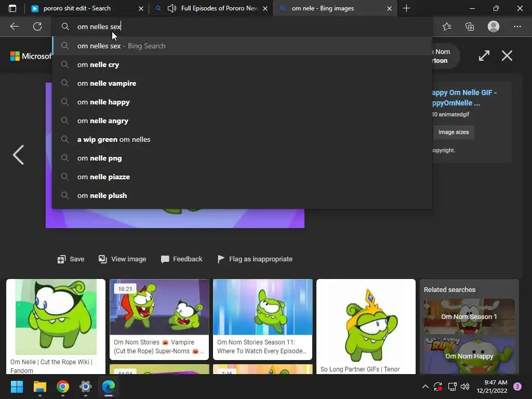Click the Microsoft Edge taskbar icon

[x=109, y=387]
